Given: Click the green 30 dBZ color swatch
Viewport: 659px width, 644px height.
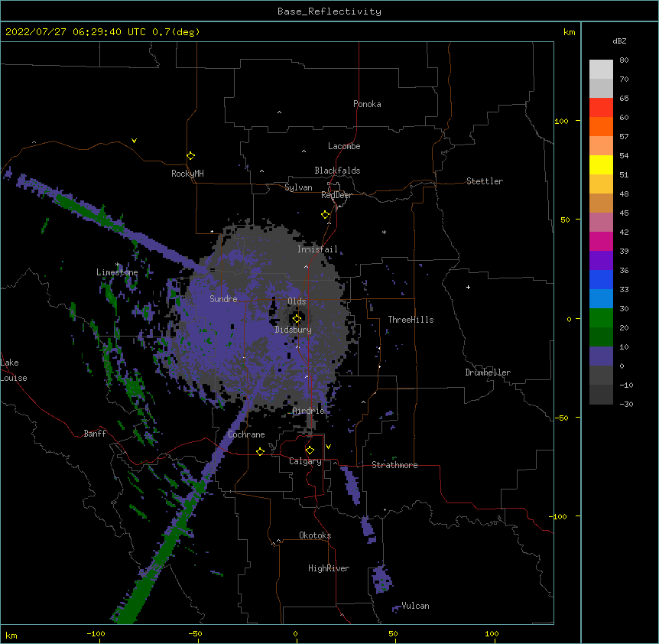Looking at the screenshot, I should coord(601,318).
